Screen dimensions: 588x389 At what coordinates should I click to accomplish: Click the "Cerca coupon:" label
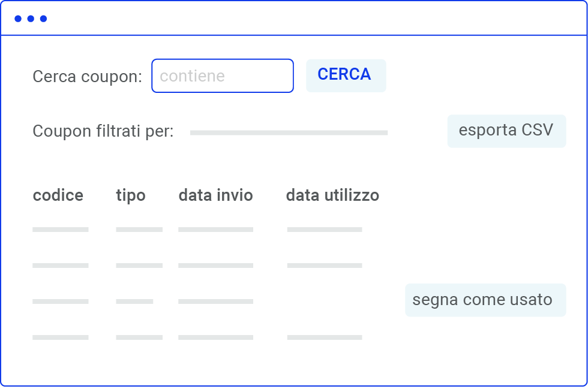tap(87, 77)
